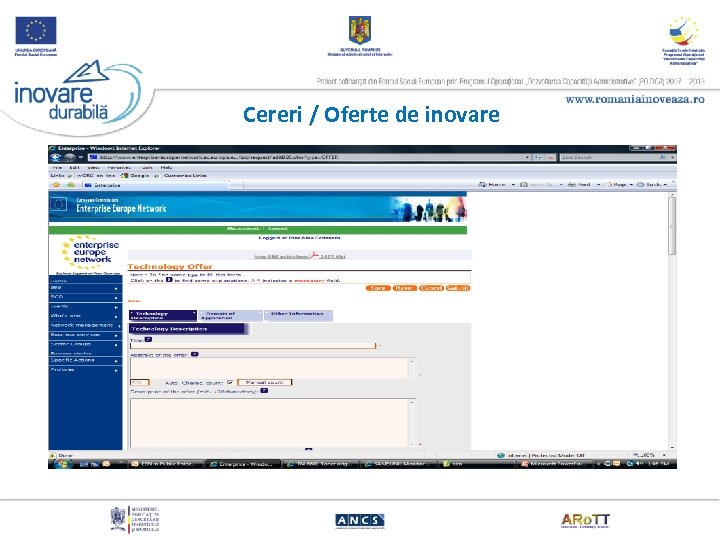Click the page vertical scrollbar thumb
Viewport: 720px width, 540px height.
pos(672,225)
